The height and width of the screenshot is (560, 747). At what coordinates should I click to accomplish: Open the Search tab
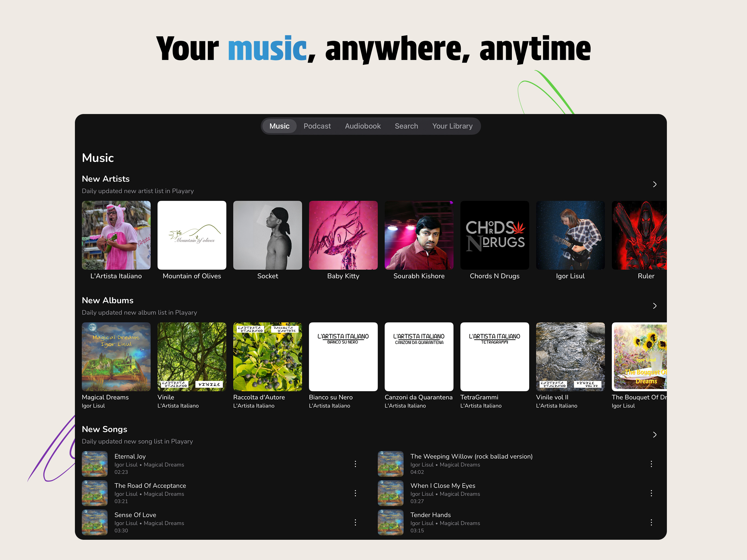[x=406, y=126]
